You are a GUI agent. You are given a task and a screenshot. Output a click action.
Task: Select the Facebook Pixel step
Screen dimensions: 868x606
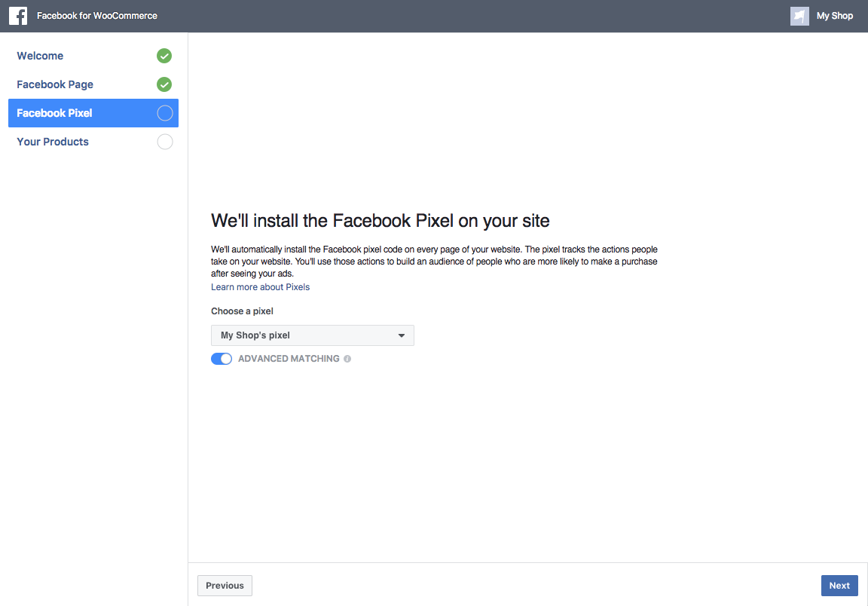[x=93, y=113]
